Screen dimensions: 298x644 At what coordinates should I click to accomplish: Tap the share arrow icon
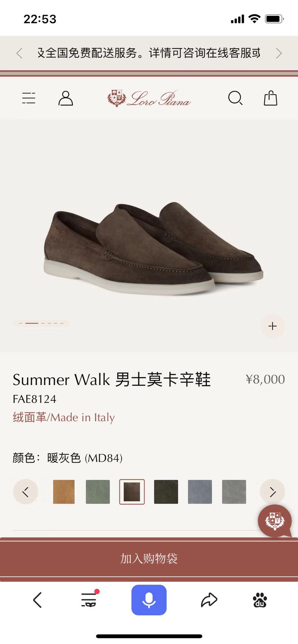pyautogui.click(x=209, y=600)
